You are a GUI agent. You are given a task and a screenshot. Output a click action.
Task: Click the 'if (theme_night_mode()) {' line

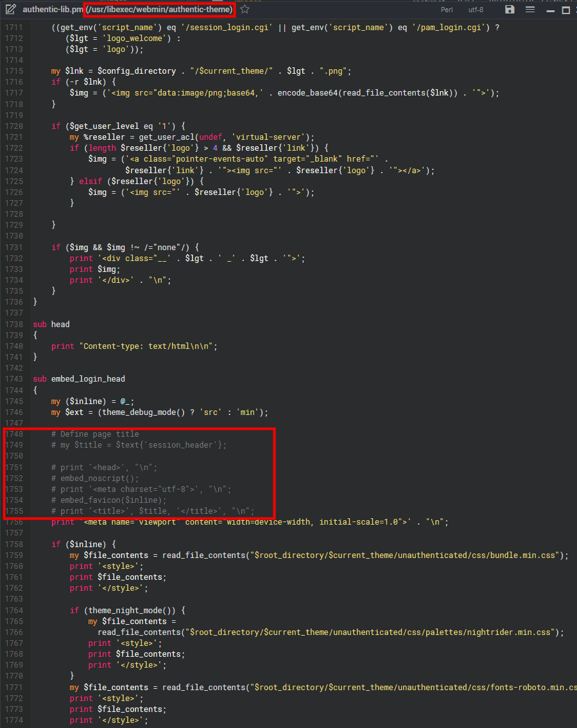pyautogui.click(x=127, y=611)
